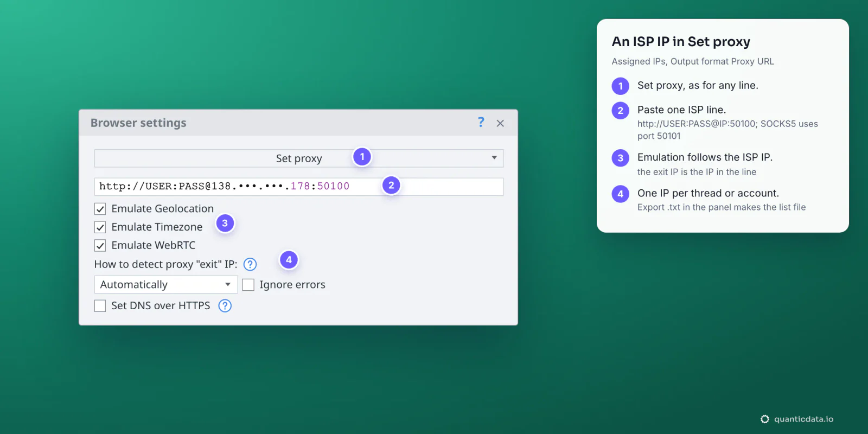Click 'Export .txt in the panel' note
The width and height of the screenshot is (868, 434).
722,207
